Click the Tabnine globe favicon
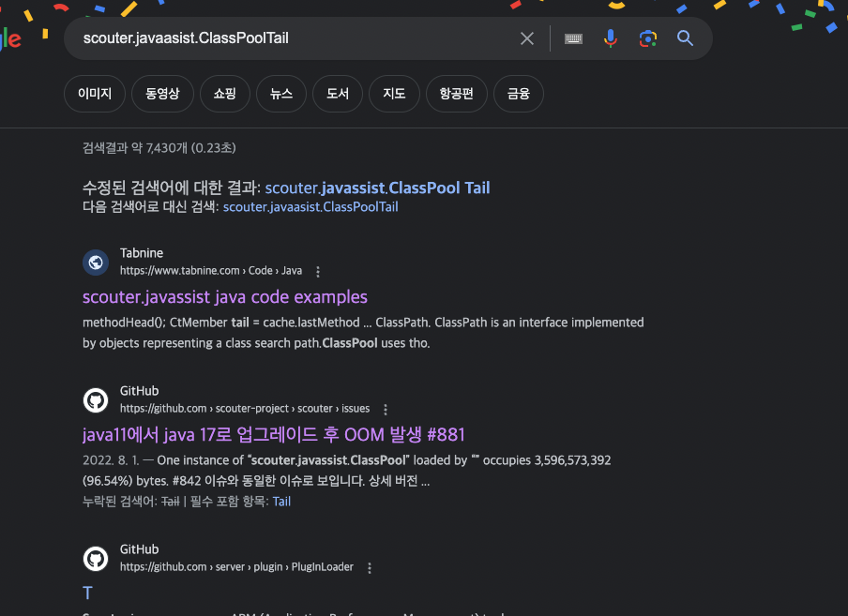Screen dimensions: 848x616 click(96, 263)
